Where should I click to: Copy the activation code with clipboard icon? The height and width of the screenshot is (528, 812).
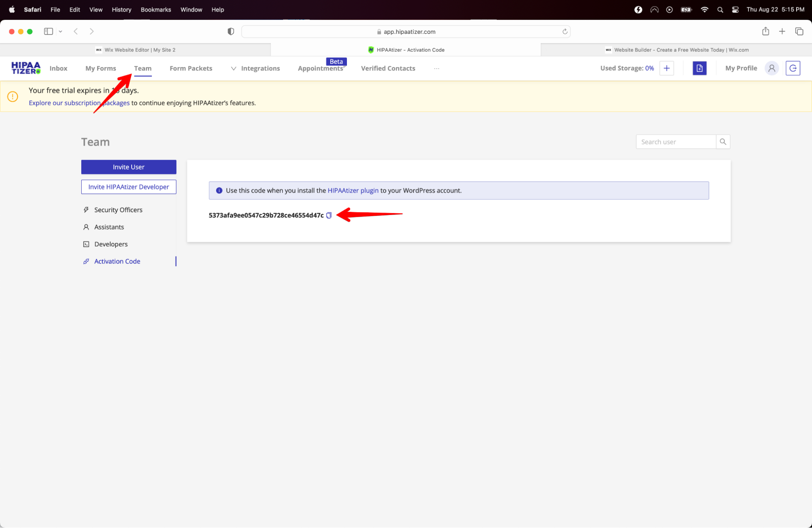point(329,215)
